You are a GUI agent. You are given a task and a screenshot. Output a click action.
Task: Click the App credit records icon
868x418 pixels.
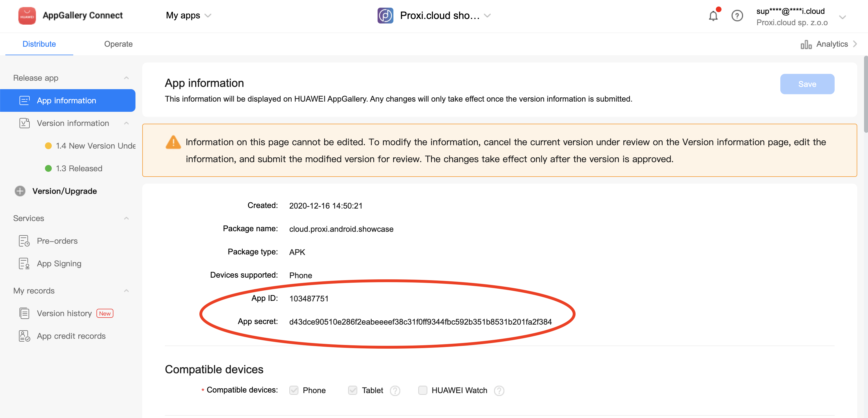[24, 336]
